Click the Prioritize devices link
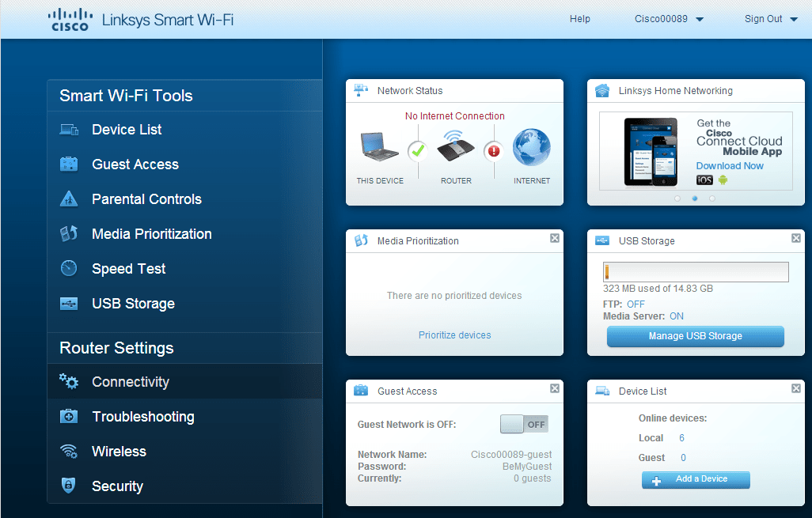812x518 pixels. click(454, 335)
